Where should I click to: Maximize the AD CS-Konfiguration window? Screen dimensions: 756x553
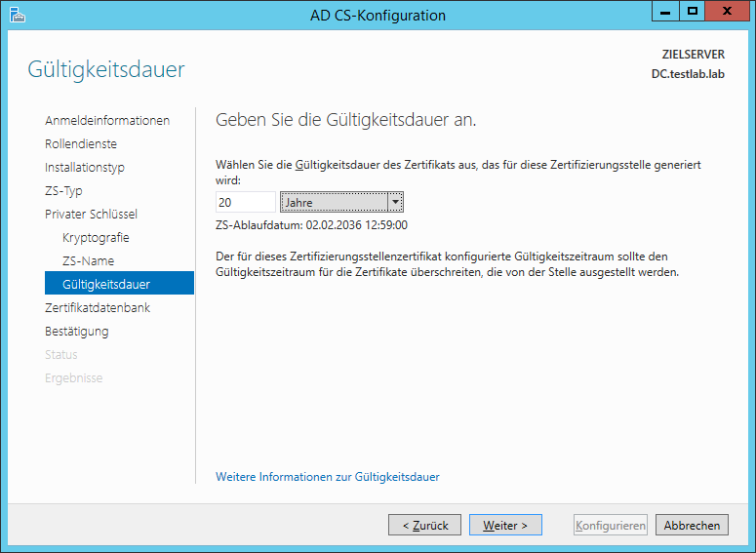coord(693,11)
